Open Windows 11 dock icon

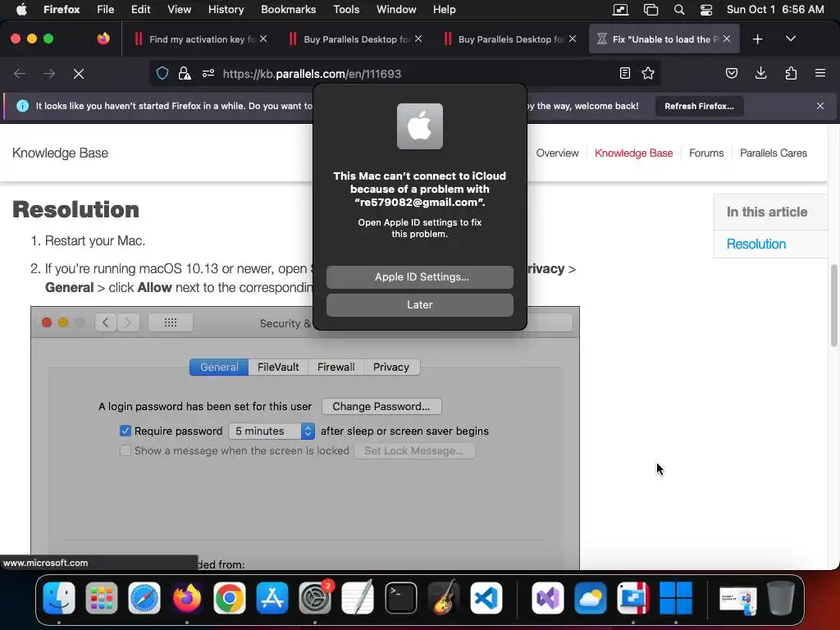676,598
